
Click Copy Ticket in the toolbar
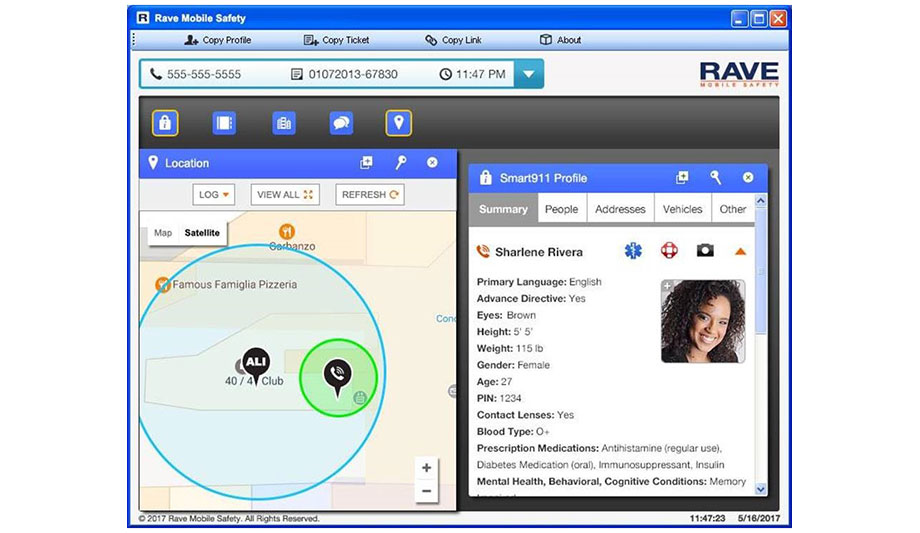tap(336, 40)
